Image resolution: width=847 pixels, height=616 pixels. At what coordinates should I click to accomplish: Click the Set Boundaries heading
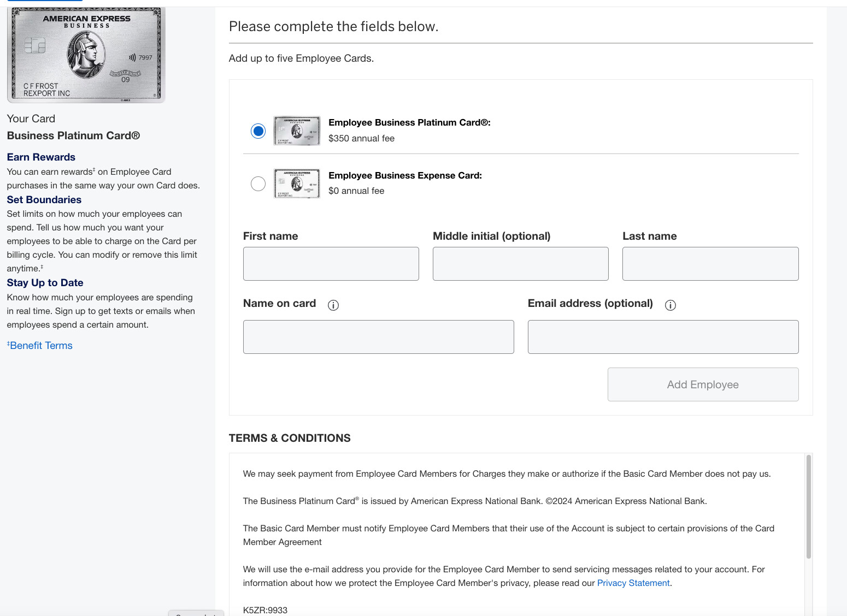[44, 200]
